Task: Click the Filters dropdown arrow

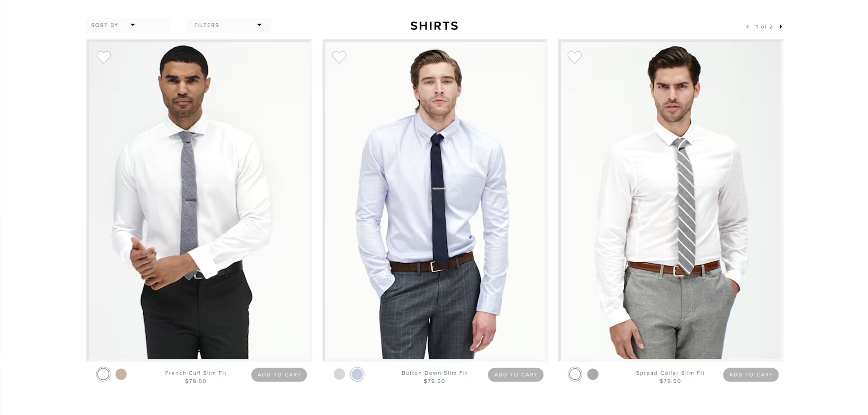Action: [x=259, y=25]
